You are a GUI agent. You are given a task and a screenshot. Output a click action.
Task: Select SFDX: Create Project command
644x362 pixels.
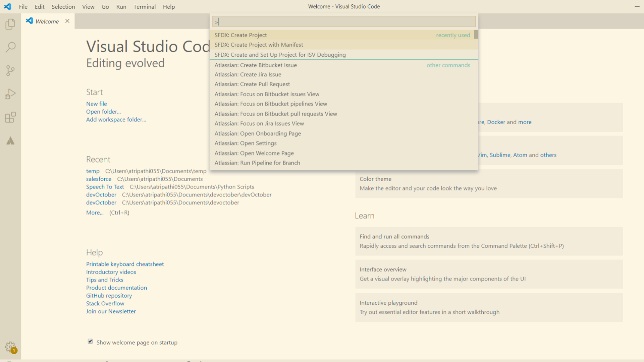click(341, 35)
